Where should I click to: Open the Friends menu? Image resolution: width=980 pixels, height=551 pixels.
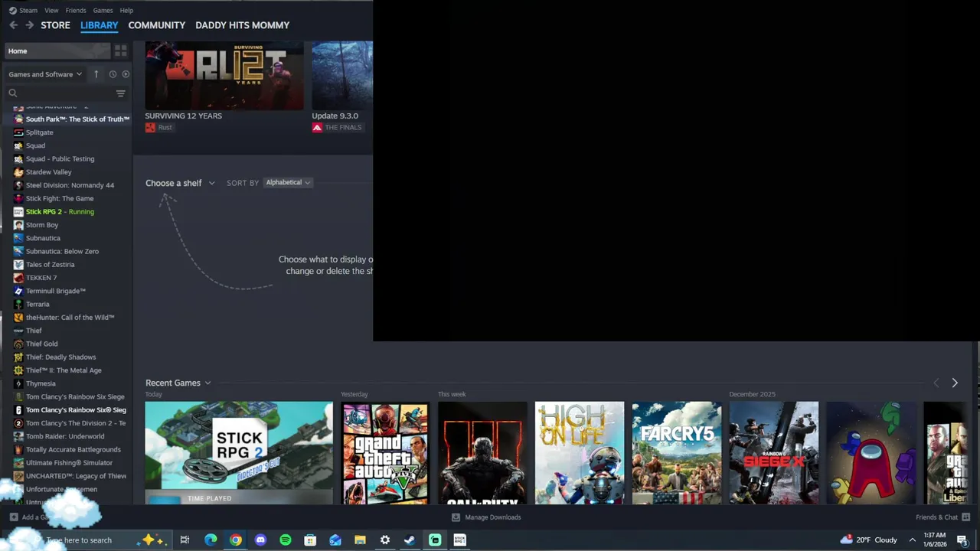click(76, 10)
